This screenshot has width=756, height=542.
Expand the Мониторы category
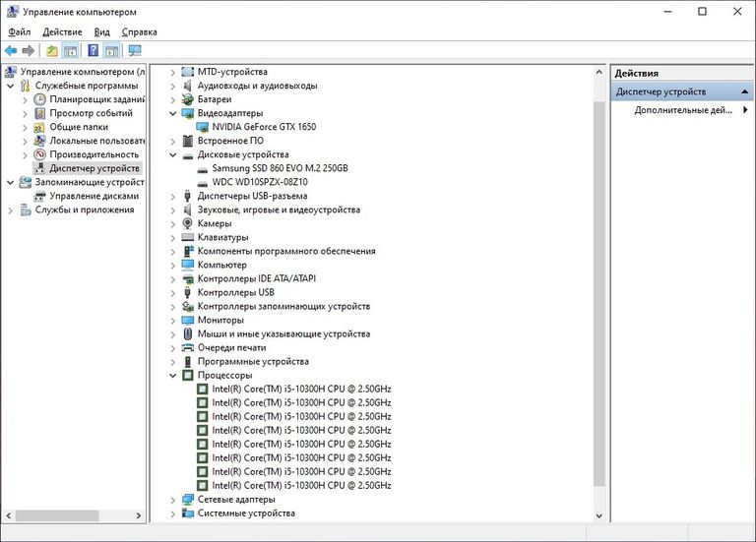[173, 320]
